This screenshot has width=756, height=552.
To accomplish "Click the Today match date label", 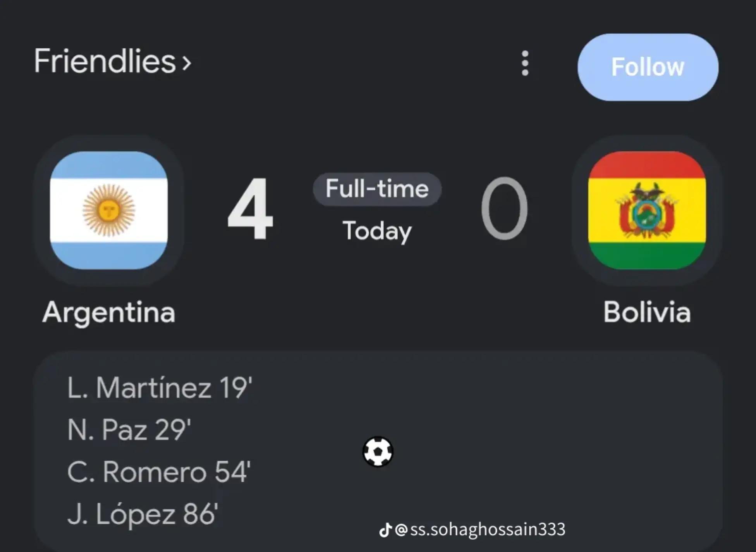I will 377,231.
